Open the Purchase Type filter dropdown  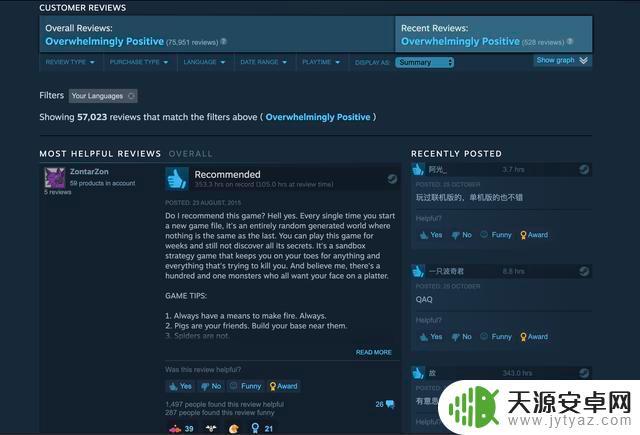[139, 62]
